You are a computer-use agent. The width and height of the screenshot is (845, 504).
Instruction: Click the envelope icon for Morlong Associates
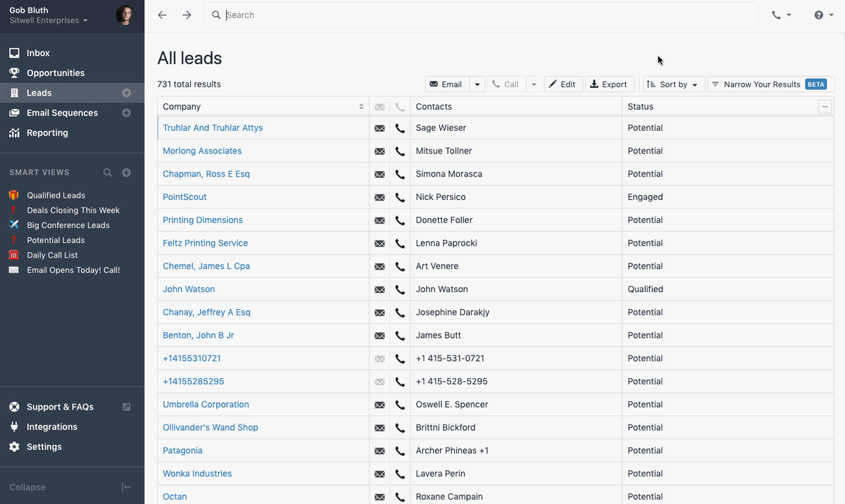pos(380,151)
